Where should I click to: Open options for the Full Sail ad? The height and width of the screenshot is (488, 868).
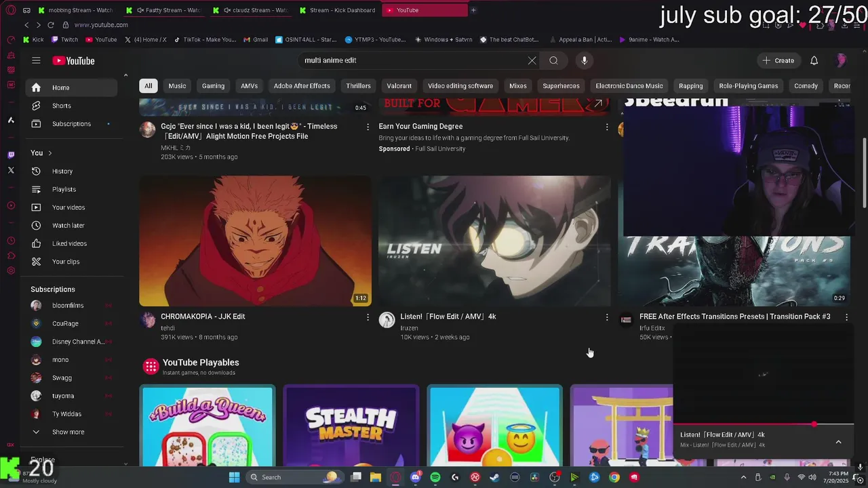coord(607,127)
